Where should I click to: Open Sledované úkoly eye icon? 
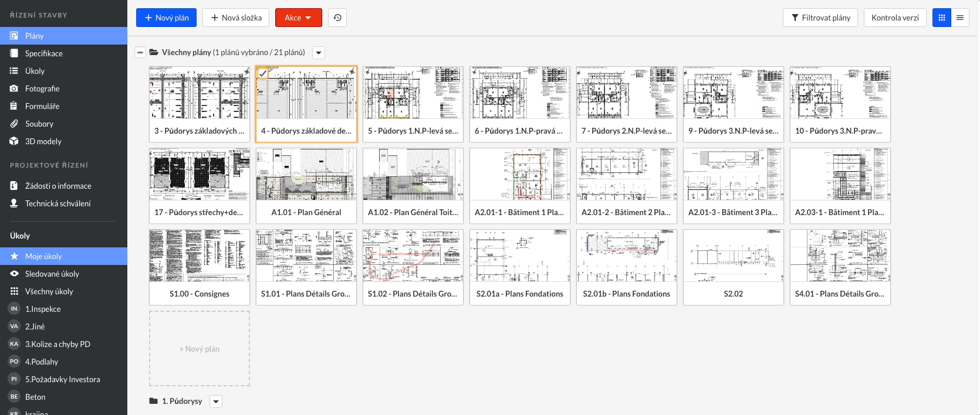tap(14, 274)
